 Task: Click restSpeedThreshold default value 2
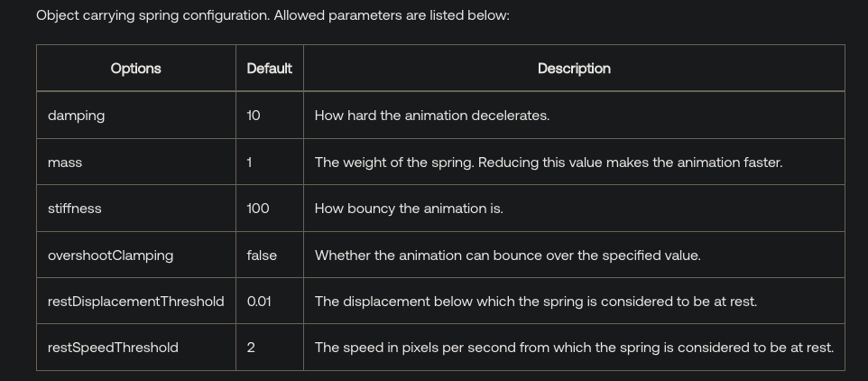click(x=251, y=348)
